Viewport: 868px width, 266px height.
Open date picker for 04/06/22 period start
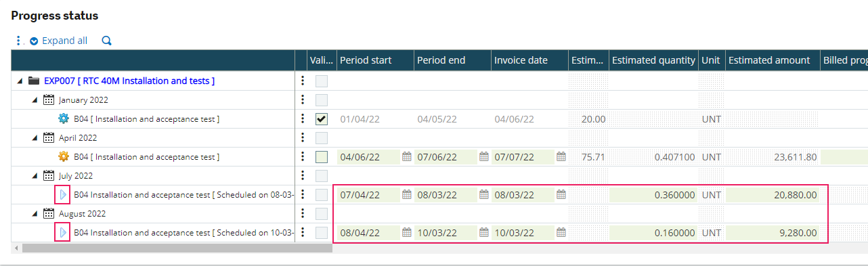coord(407,156)
